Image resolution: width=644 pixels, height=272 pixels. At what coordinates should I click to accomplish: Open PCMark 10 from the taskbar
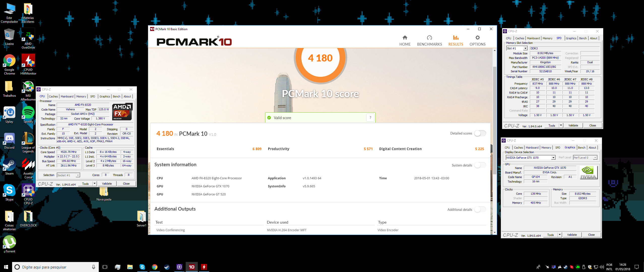(x=191, y=267)
